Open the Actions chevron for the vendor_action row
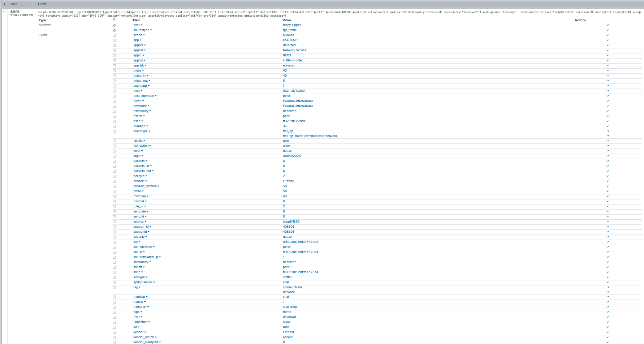644x344 pixels. coord(608,337)
